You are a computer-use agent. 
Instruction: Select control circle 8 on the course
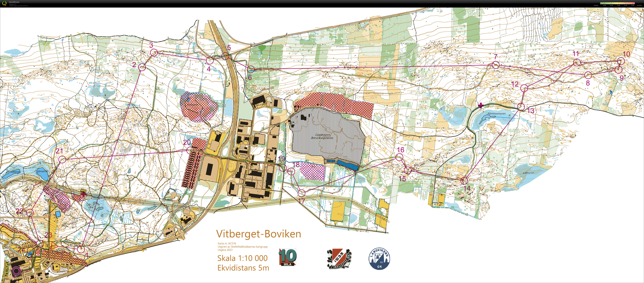tap(588, 75)
